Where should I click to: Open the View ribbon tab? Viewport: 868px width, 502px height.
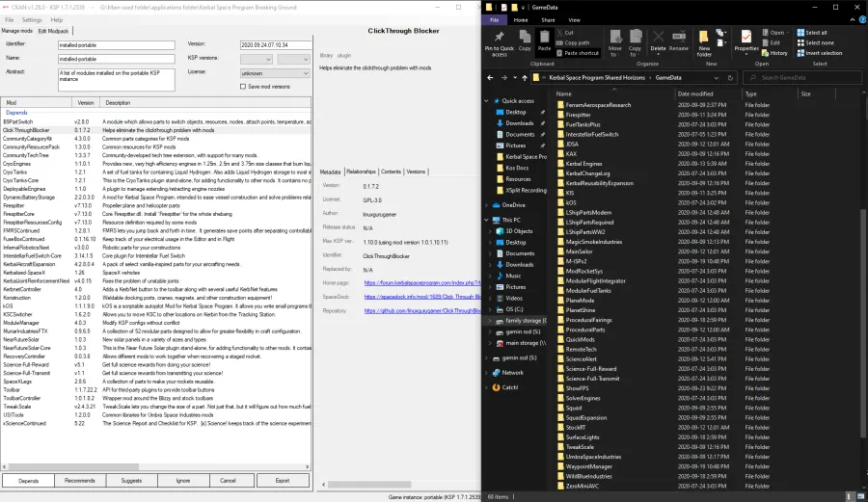pos(574,19)
